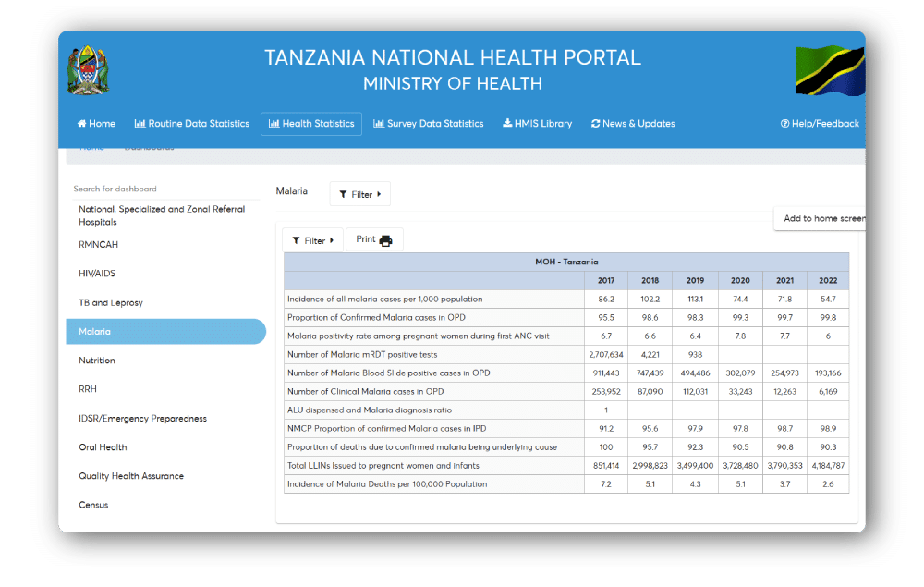Click row ALU dispensed and Malaria diagnosis ratio
Image resolution: width=924 pixels, height=587 pixels.
point(566,410)
